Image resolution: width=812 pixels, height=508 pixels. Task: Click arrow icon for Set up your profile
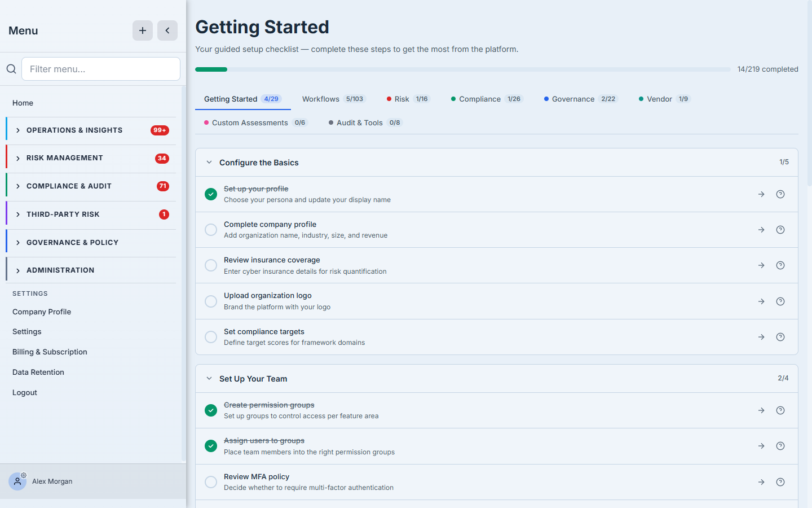point(761,194)
